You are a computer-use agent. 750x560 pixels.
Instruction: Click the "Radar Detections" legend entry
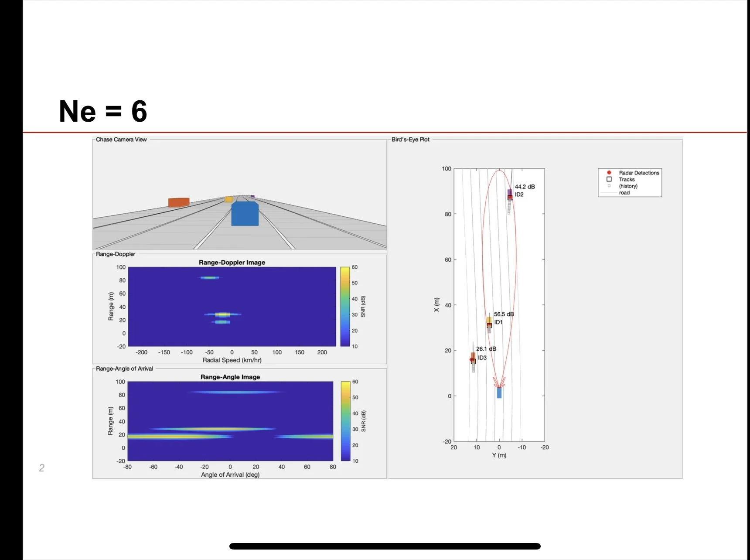(634, 173)
